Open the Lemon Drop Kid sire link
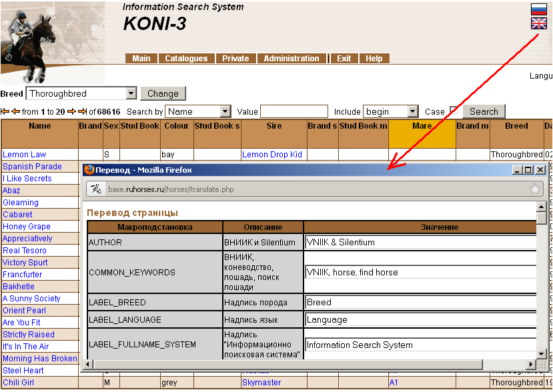Screen dimensions: 553x392 tap(272, 155)
